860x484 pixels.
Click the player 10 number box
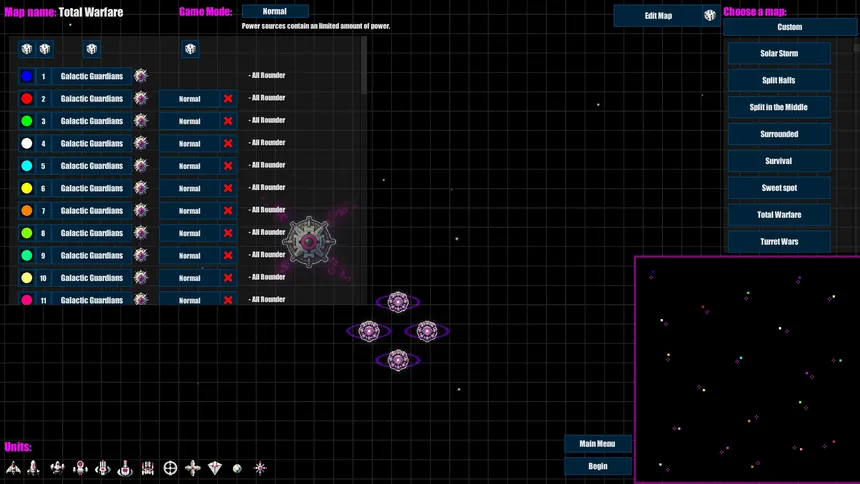43,278
